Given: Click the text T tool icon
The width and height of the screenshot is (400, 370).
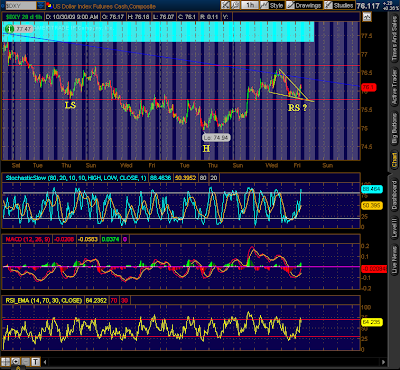Looking at the screenshot, I should coord(35,362).
